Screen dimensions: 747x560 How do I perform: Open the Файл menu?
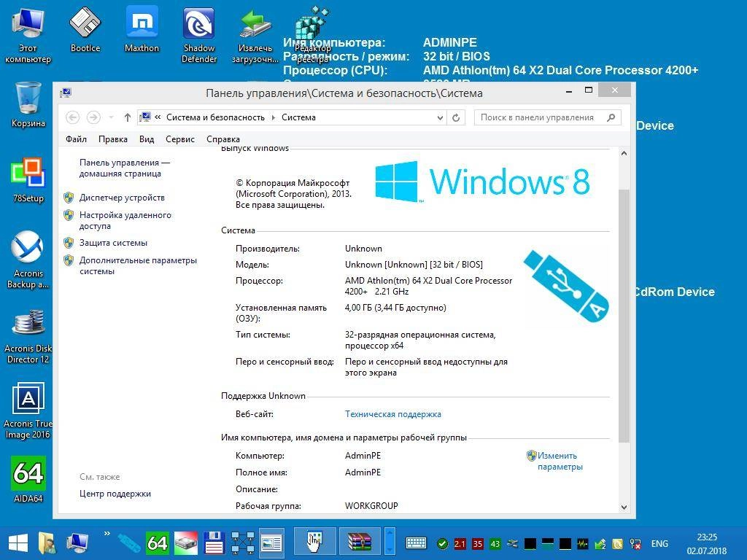(x=76, y=139)
